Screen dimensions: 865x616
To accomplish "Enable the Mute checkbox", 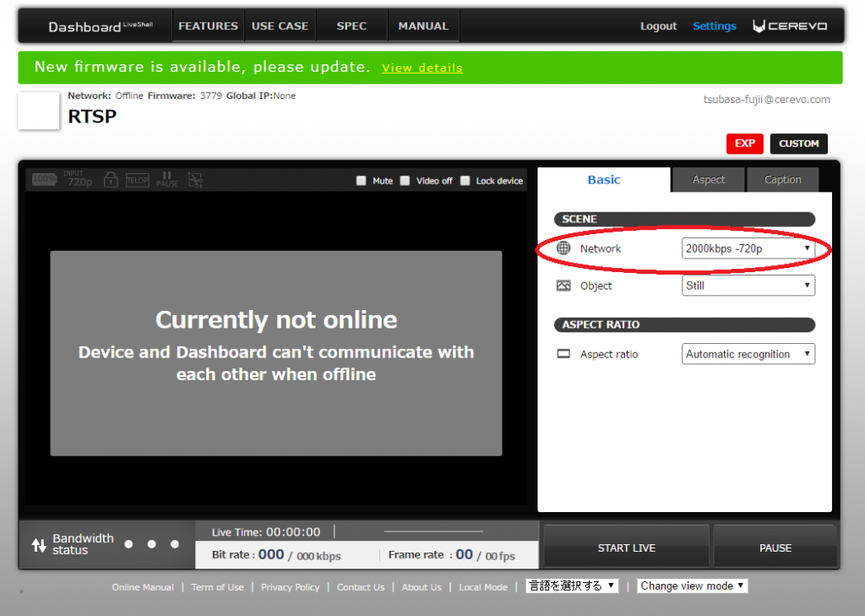I will [362, 181].
